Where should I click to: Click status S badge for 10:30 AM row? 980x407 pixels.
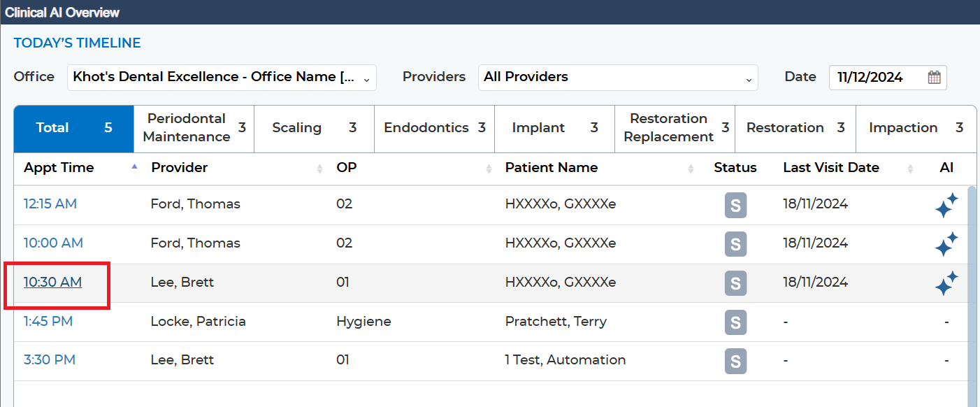pos(735,283)
